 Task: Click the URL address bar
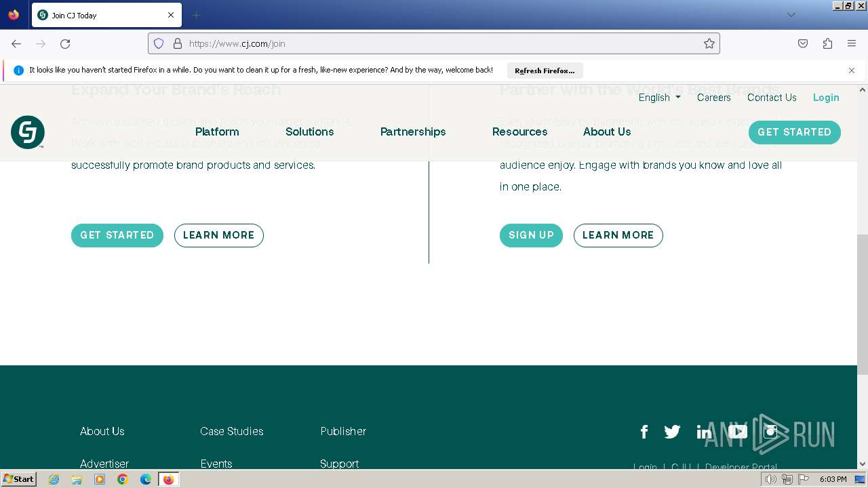[x=434, y=43]
